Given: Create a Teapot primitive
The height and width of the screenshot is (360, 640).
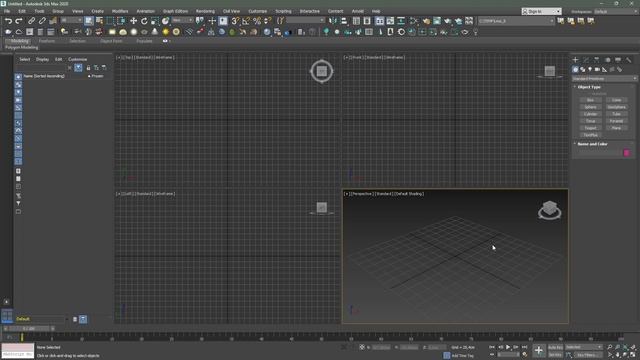Looking at the screenshot, I should coord(590,128).
